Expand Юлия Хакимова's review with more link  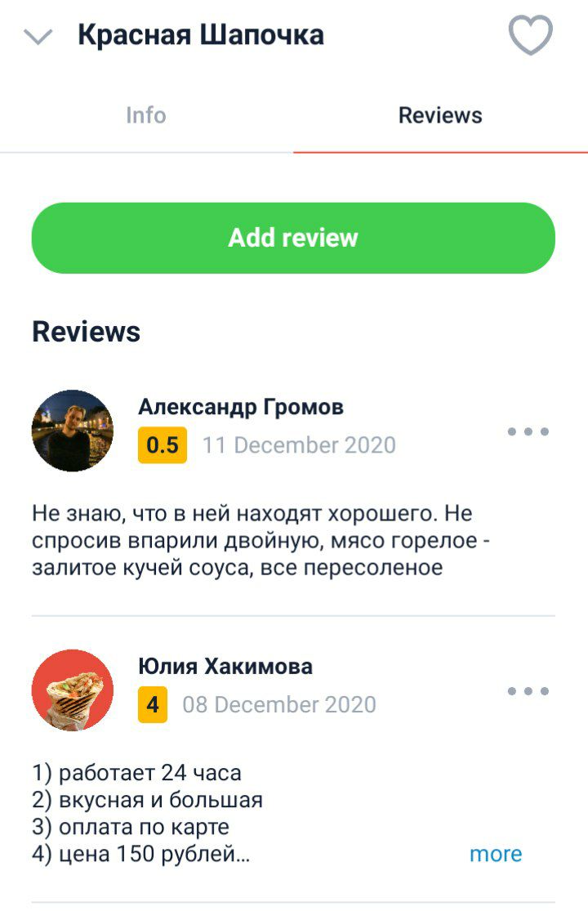[x=496, y=854]
